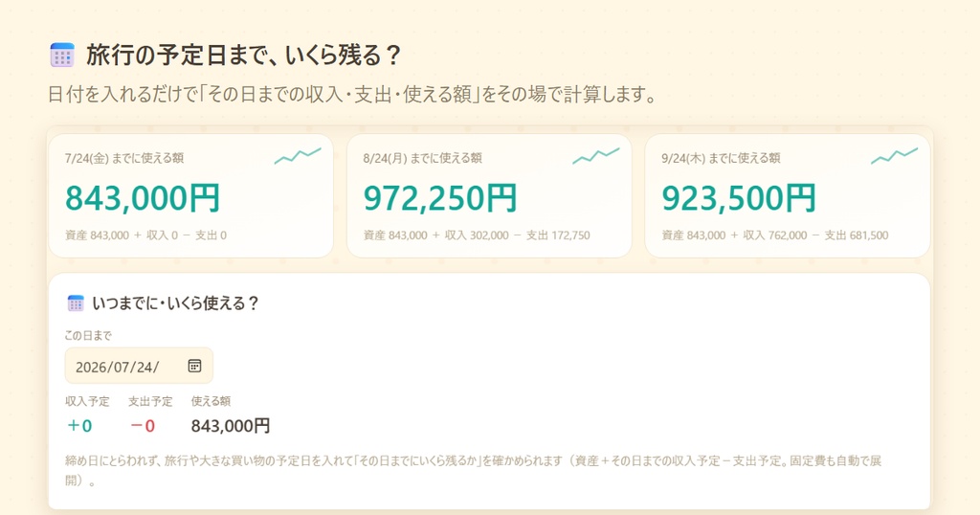This screenshot has height=515, width=980.
Task: Click the calendar icon beside the main heading
Action: [62, 55]
